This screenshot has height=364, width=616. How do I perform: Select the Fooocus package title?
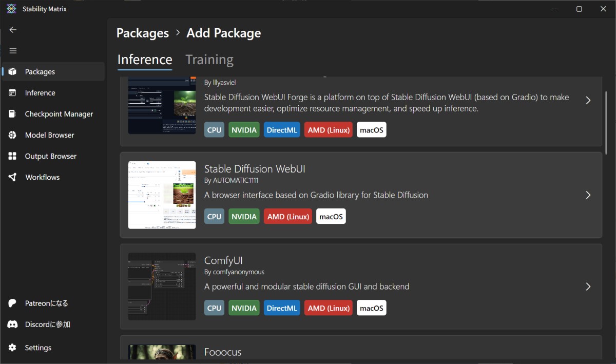[x=223, y=352]
